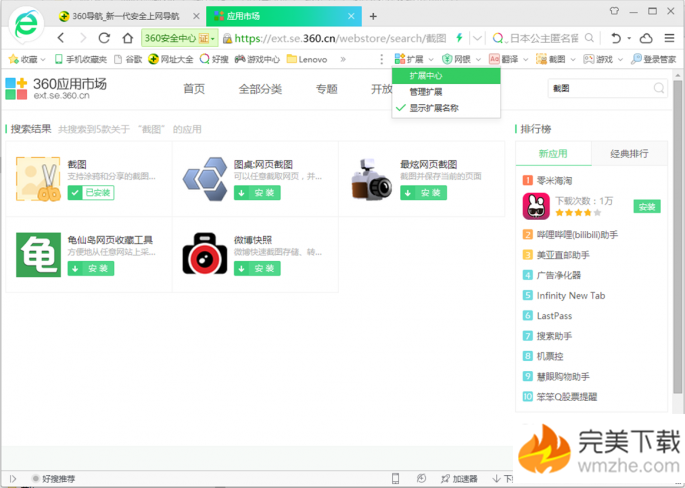Viewport: 685px width, 488px height.
Task: Switch to the 经典排行 ranking tab
Action: click(629, 154)
